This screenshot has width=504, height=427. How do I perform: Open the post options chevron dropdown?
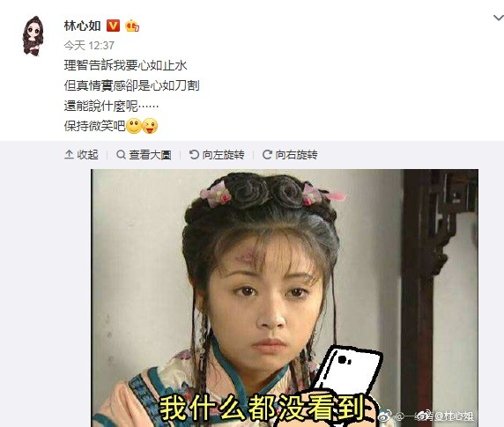click(499, 18)
